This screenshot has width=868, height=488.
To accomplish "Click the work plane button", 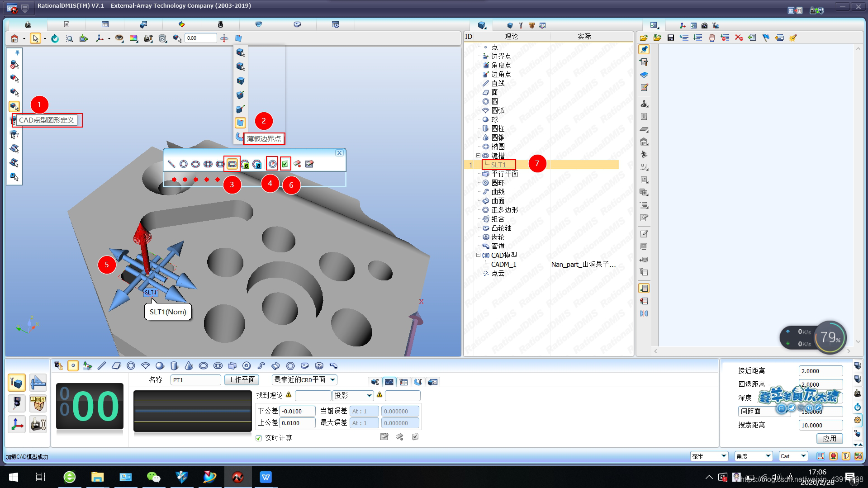I will tap(242, 379).
